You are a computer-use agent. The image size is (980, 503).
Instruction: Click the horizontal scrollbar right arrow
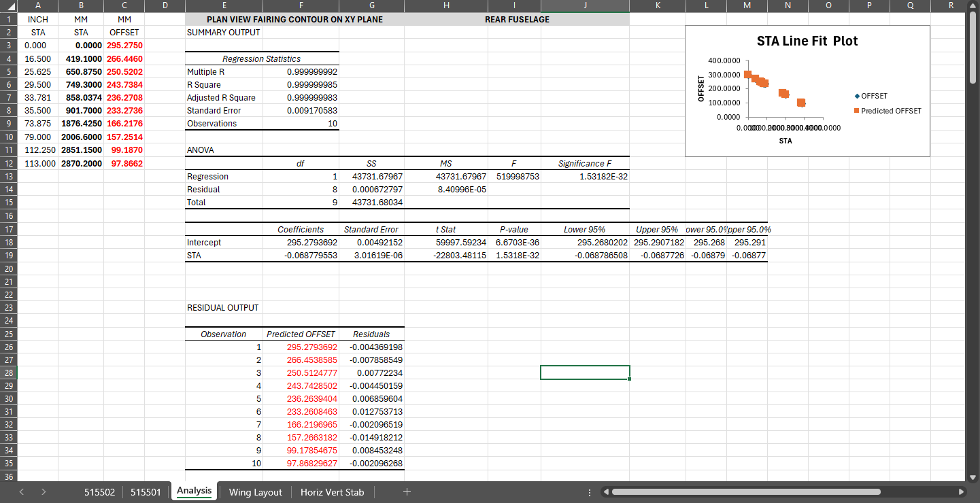pos(961,492)
